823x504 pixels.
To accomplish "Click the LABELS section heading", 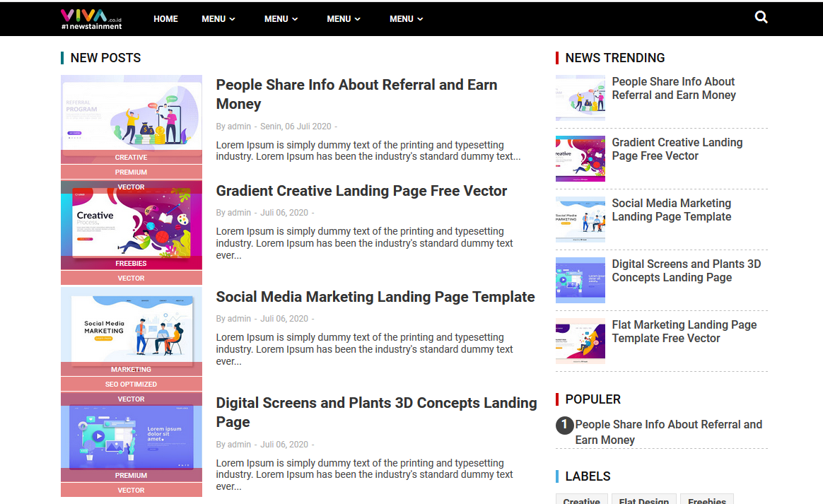I will 588,476.
